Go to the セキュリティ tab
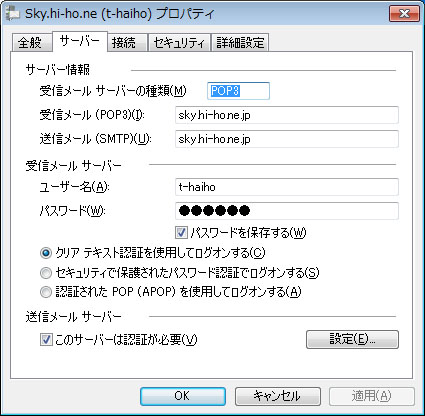This screenshot has width=425, height=416. 179,43
